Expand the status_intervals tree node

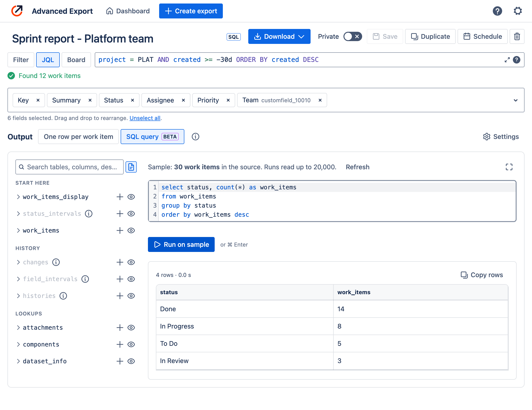(18, 214)
